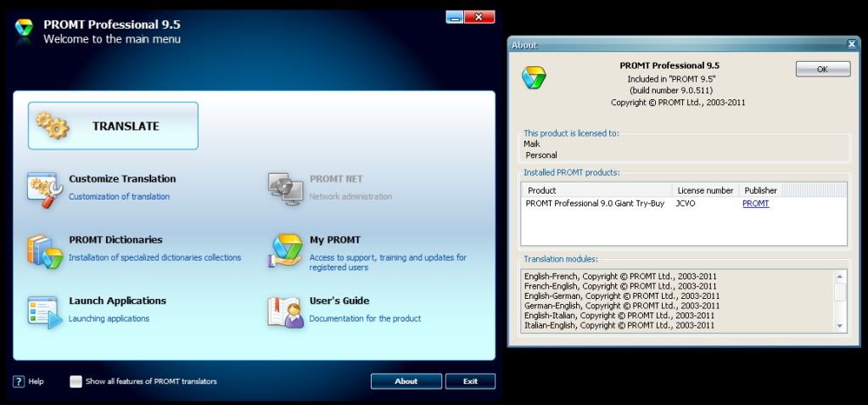Close the About dialog with X

click(851, 44)
